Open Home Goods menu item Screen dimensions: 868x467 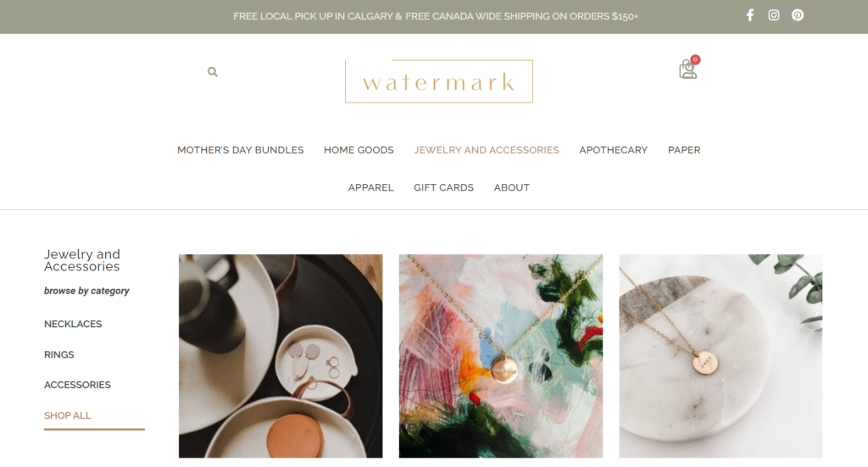tap(359, 150)
